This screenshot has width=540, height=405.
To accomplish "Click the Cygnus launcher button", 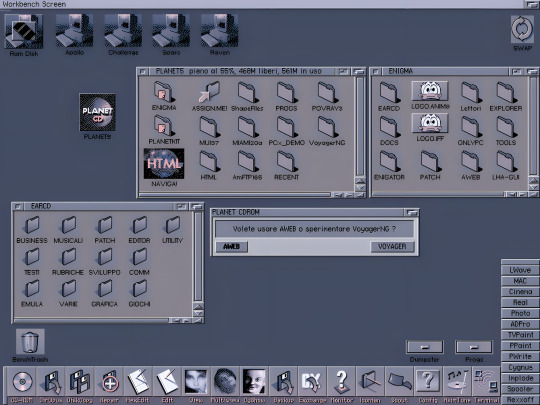I will pyautogui.click(x=520, y=367).
